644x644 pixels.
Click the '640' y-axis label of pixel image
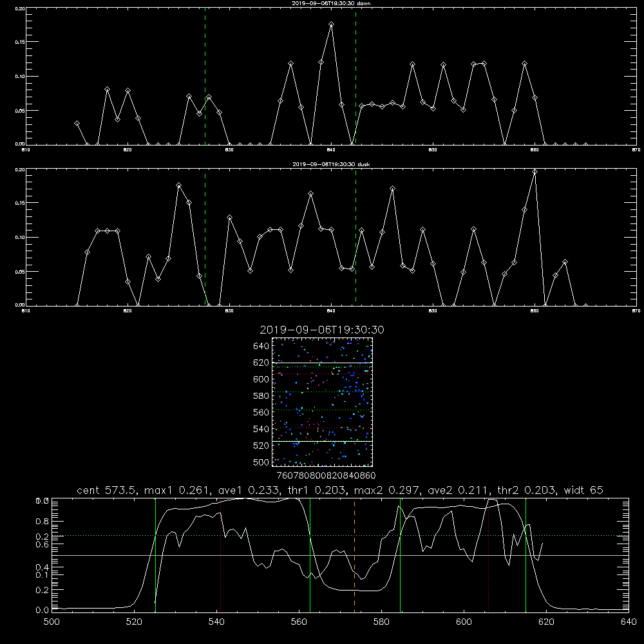261,346
